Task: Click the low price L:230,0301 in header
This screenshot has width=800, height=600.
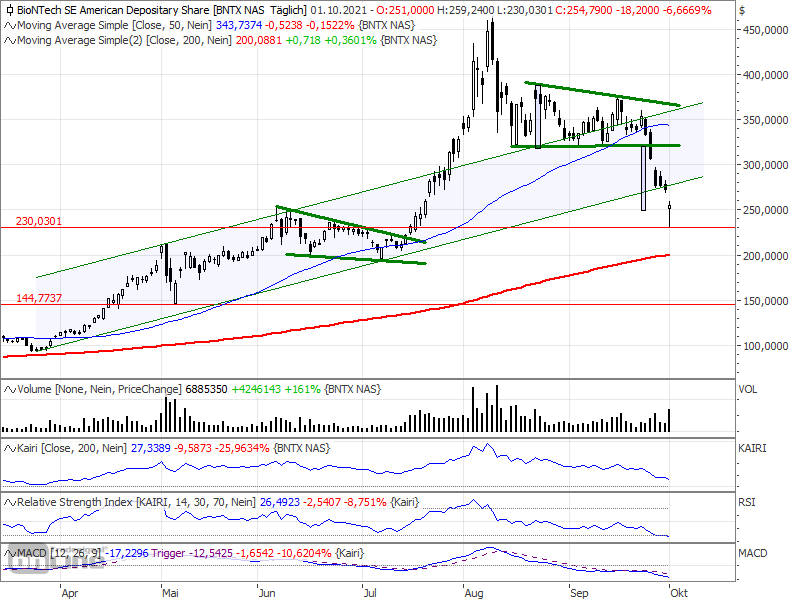Action: point(523,10)
